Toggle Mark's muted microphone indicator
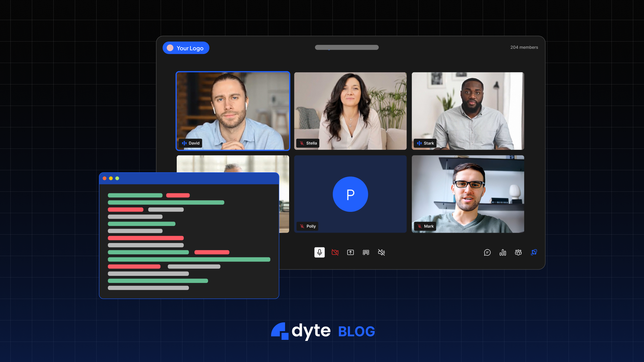This screenshot has width=644, height=362. (420, 226)
